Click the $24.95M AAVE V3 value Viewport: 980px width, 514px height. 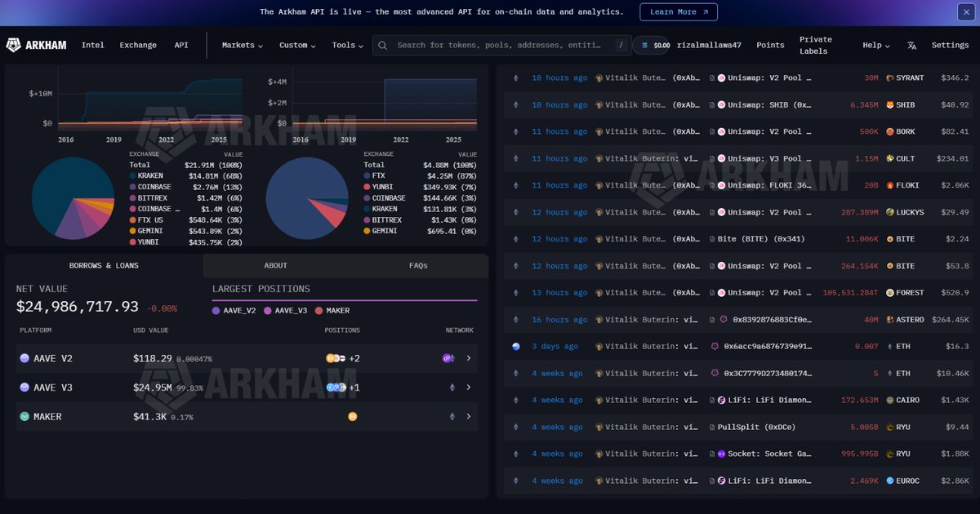(x=154, y=388)
